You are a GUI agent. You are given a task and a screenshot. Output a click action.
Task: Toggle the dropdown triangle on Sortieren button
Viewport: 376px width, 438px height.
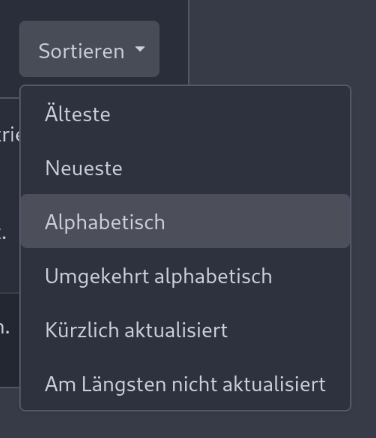140,49
